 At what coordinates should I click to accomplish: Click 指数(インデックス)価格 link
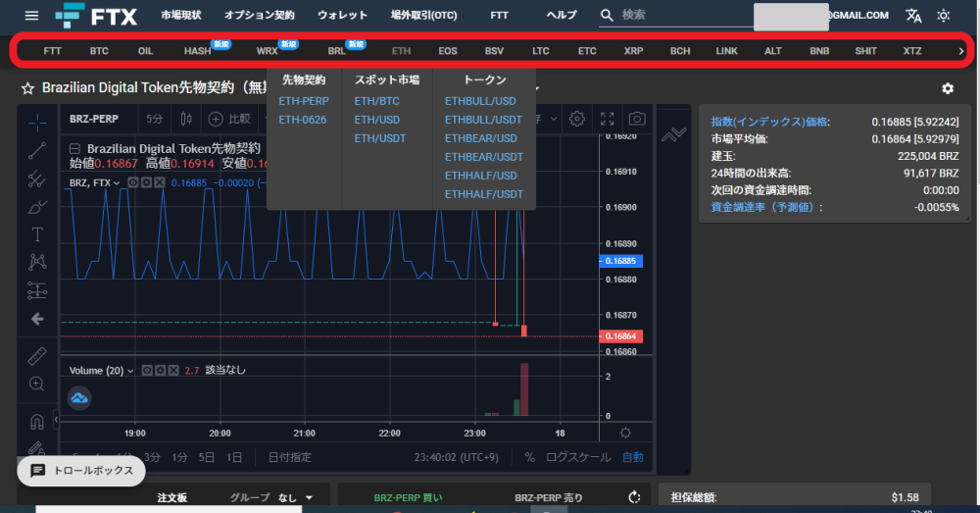(769, 122)
